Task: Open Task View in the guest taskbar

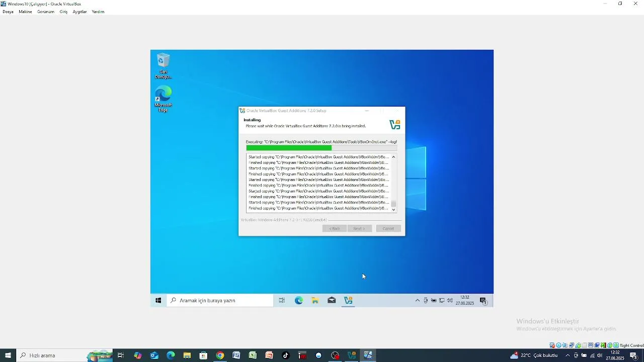Action: click(x=282, y=301)
